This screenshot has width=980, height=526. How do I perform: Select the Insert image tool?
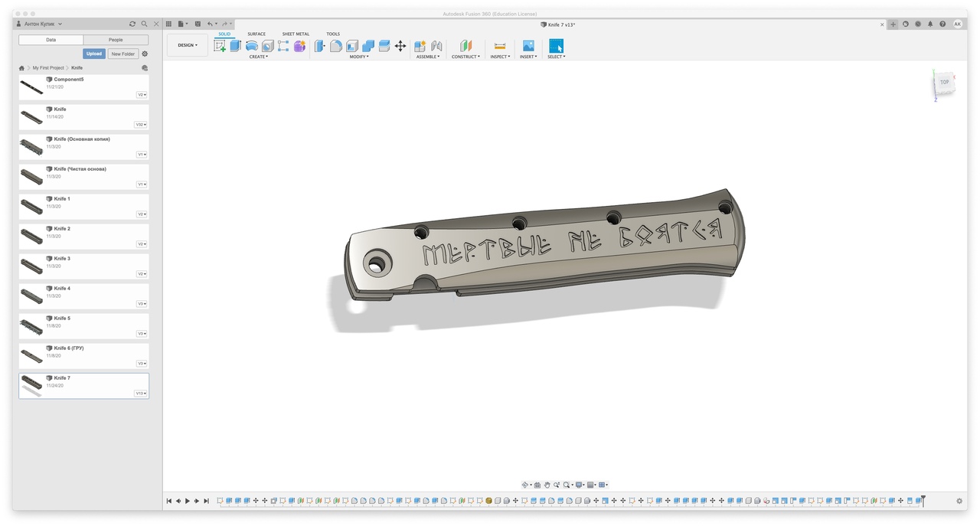[x=528, y=46]
